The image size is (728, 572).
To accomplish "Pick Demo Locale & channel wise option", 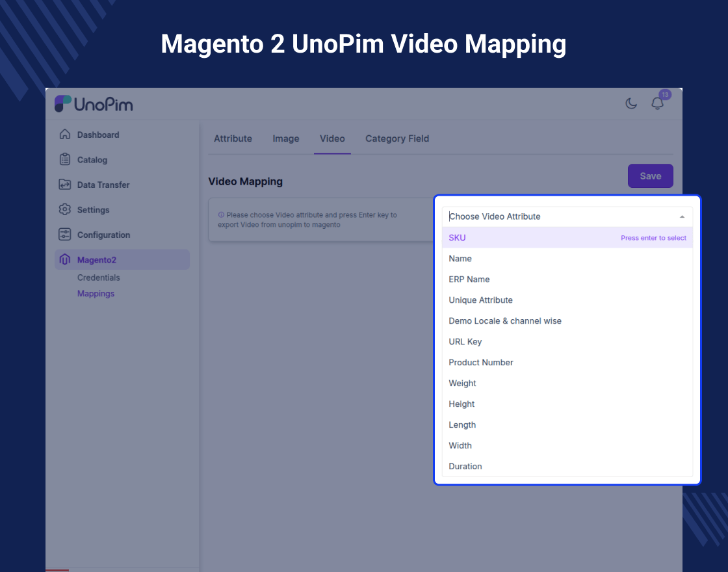I will pos(567,321).
